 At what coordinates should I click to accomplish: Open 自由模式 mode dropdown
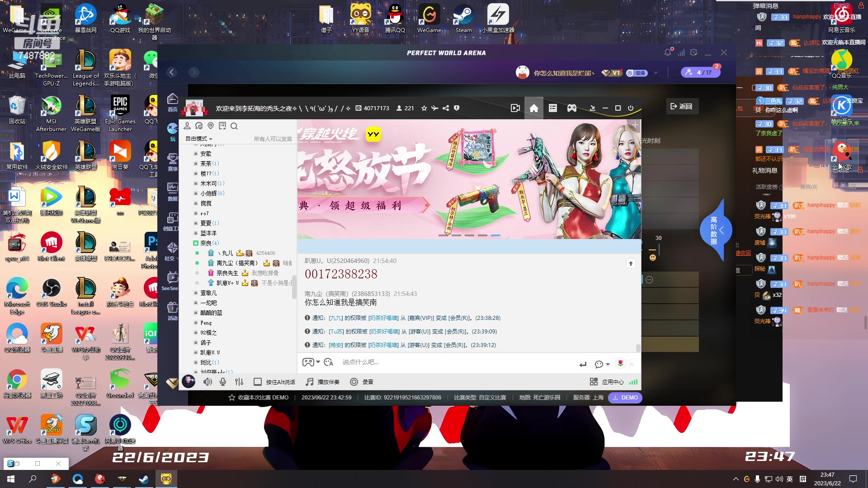(x=198, y=139)
